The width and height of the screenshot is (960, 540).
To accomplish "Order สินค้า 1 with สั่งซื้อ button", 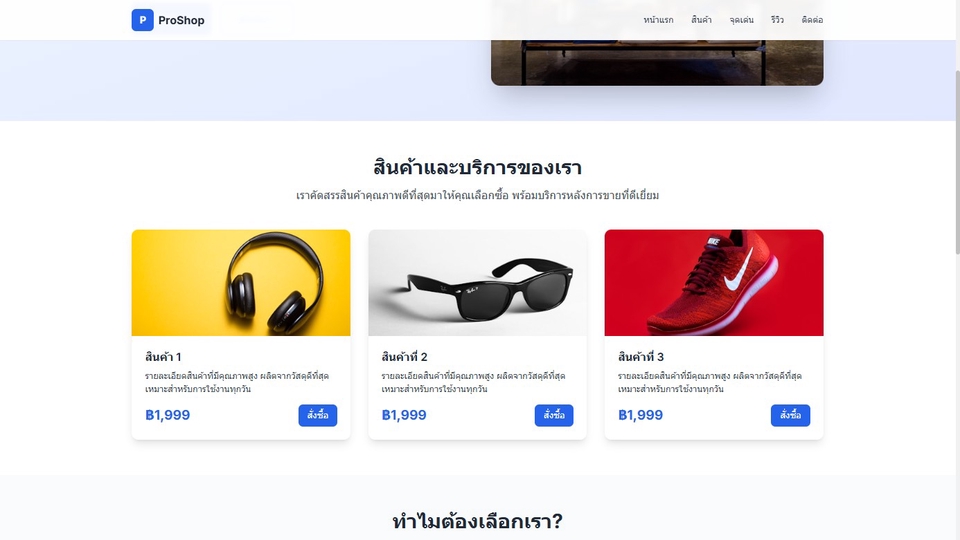I will tap(318, 415).
